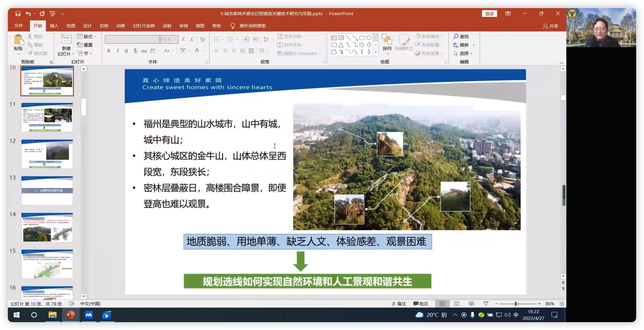Open Comments (批注) in the status bar

tap(421, 303)
